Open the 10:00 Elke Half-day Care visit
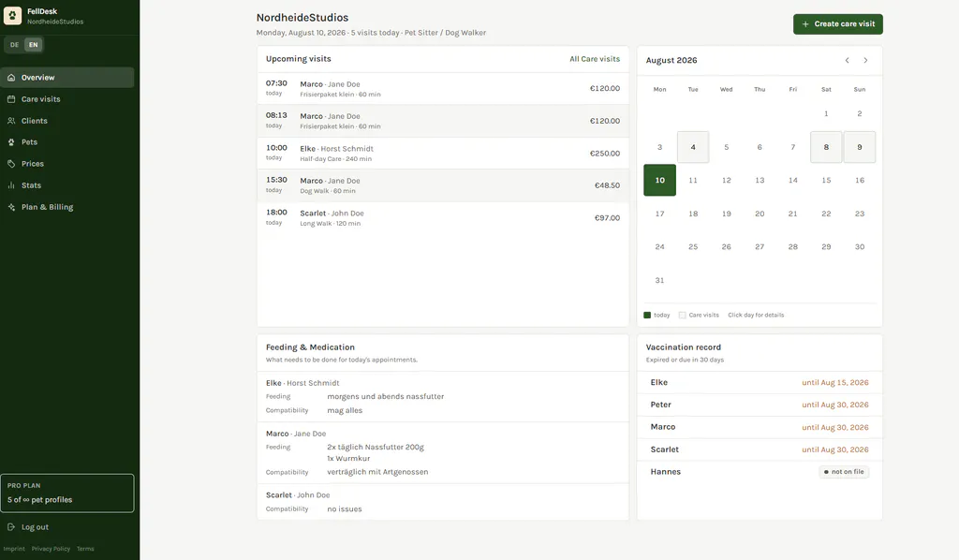 click(x=443, y=153)
